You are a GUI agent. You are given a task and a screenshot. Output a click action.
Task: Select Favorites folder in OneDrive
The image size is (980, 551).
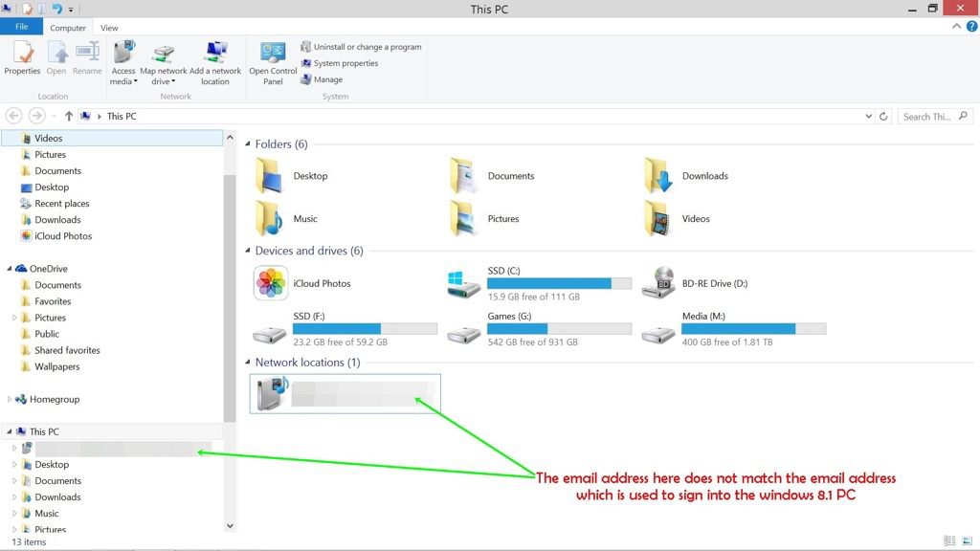(46, 301)
